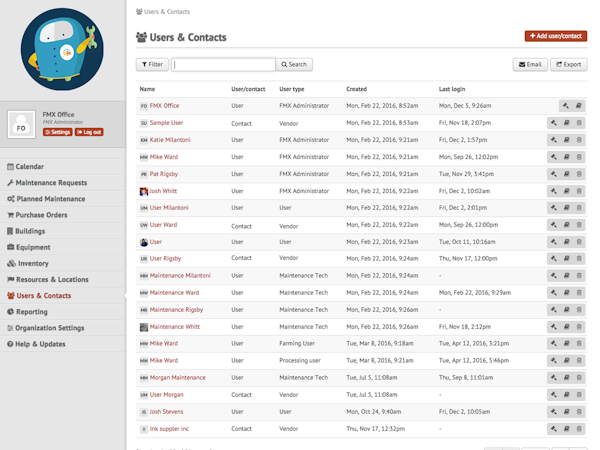The image size is (600, 450).
Task: Click the Users & Contacts breadcrumb
Action: click(x=163, y=11)
